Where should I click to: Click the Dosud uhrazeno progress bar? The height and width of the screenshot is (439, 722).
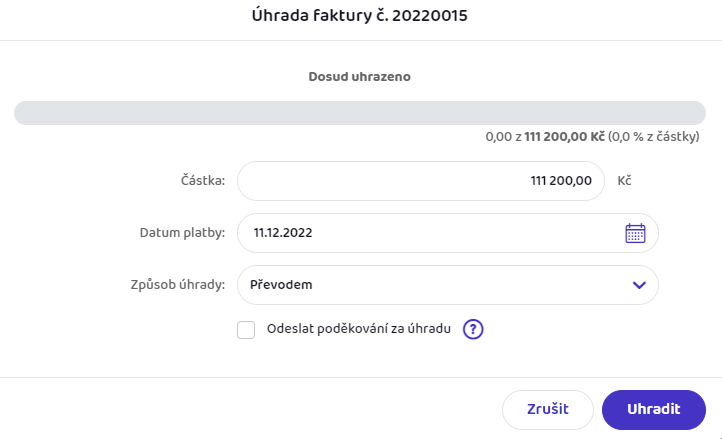(x=360, y=113)
